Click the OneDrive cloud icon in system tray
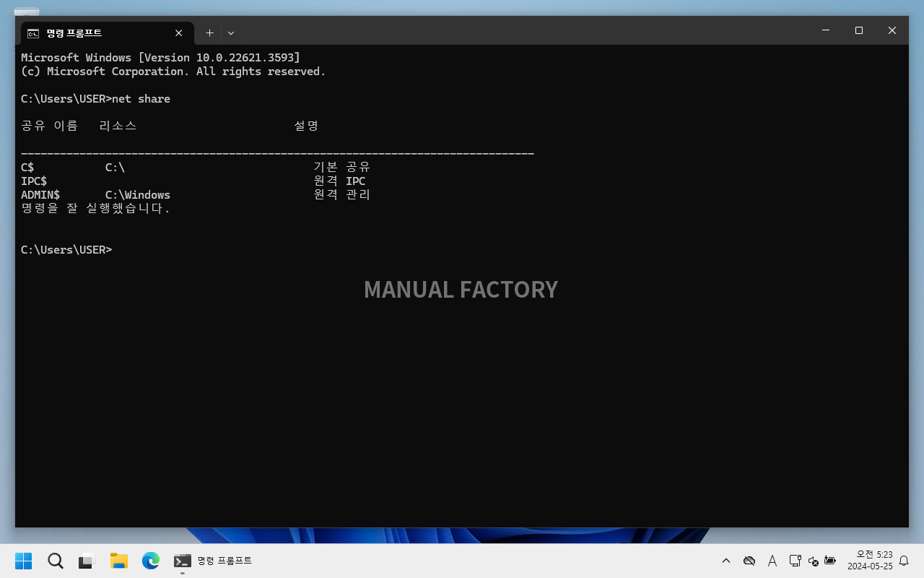 pos(749,561)
